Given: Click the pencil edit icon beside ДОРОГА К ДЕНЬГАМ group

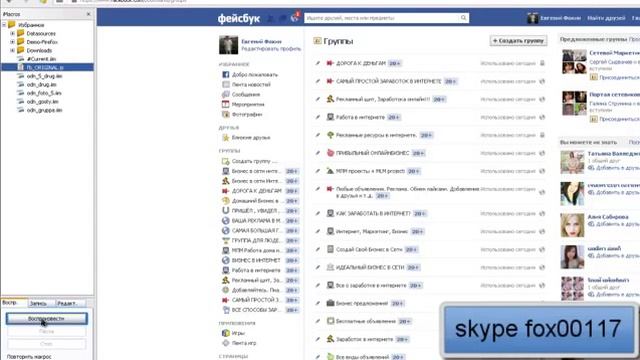Looking at the screenshot, I should pos(318,63).
